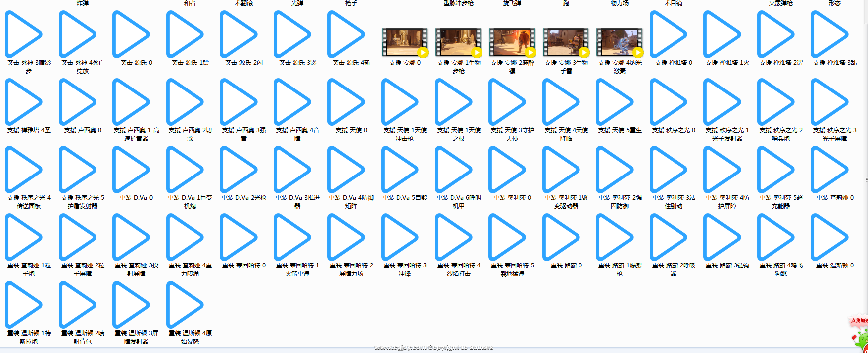The image size is (868, 353).
Task: Choose the 支援 安娜 3生物手雷 thumbnail
Action: 566,42
